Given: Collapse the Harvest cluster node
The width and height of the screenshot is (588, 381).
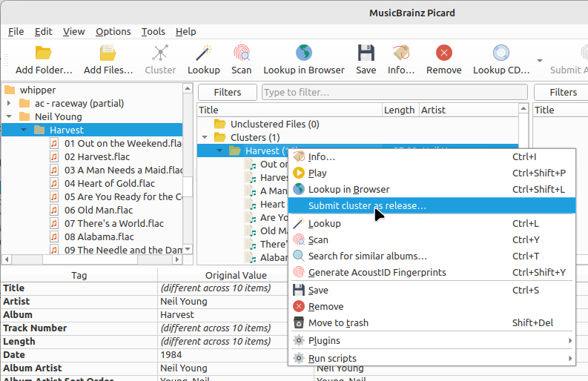Looking at the screenshot, I should 219,150.
